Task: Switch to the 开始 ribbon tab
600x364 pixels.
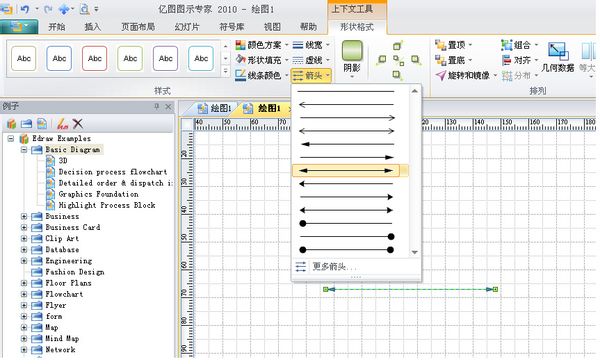Action: click(57, 27)
